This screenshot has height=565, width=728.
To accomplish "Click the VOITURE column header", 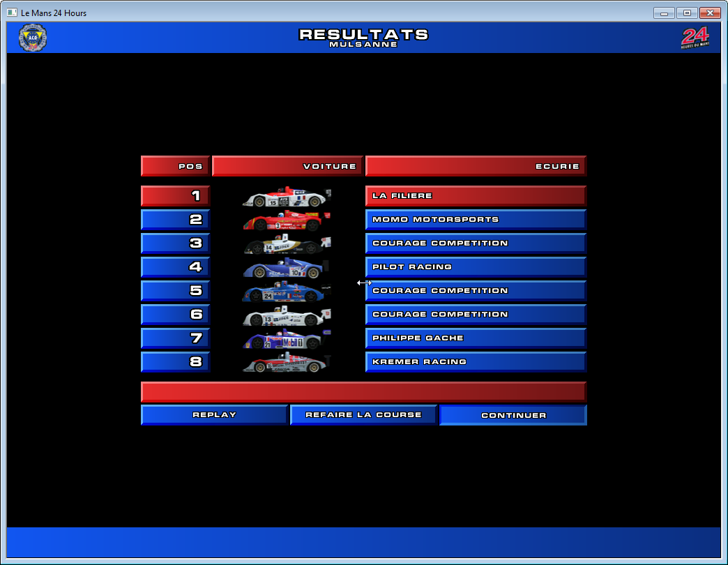I will pyautogui.click(x=288, y=166).
